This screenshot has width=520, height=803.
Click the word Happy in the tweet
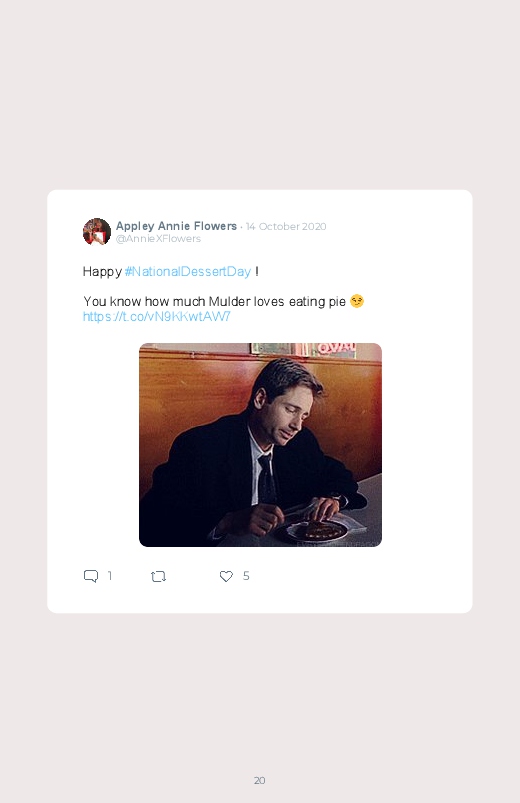pos(102,271)
